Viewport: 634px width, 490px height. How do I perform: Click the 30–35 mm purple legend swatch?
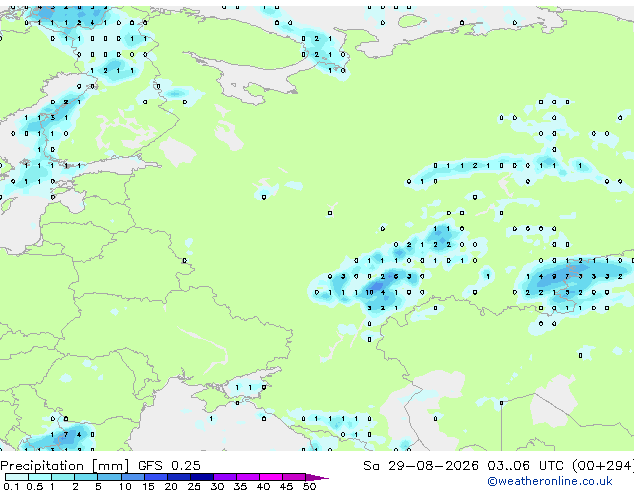225,477
